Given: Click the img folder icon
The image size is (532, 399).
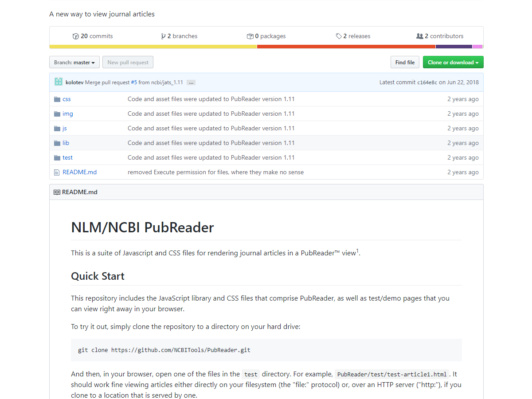Looking at the screenshot, I should (x=57, y=114).
